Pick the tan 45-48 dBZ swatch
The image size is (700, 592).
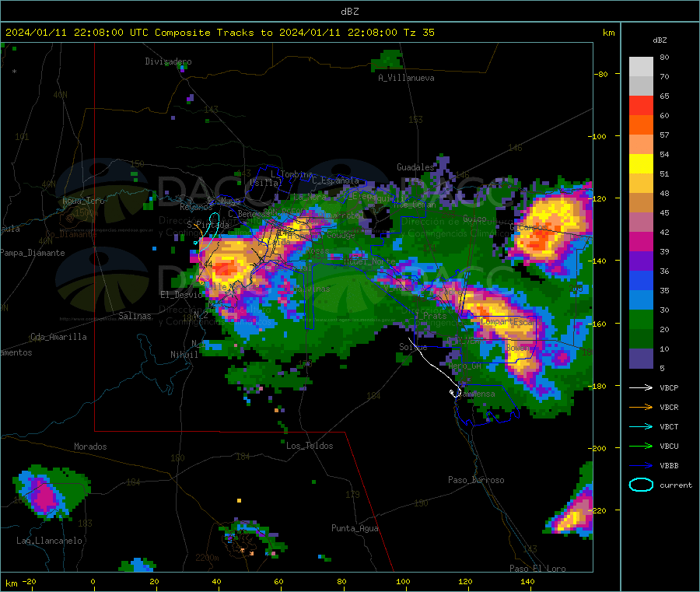click(x=641, y=202)
